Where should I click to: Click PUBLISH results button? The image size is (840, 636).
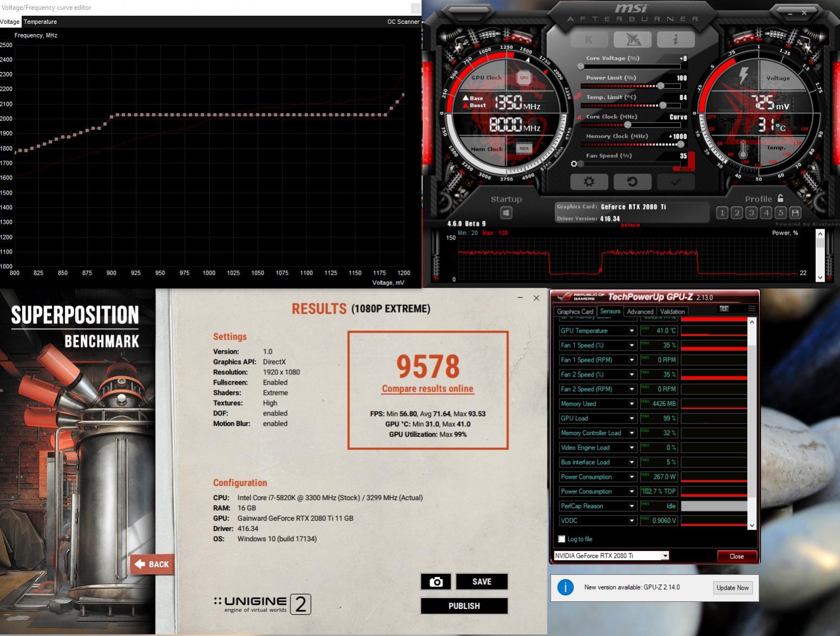coord(464,606)
